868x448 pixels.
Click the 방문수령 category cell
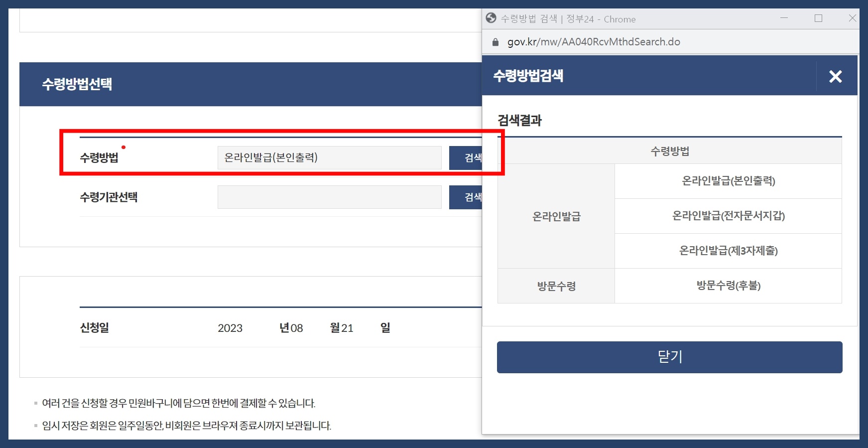(556, 286)
